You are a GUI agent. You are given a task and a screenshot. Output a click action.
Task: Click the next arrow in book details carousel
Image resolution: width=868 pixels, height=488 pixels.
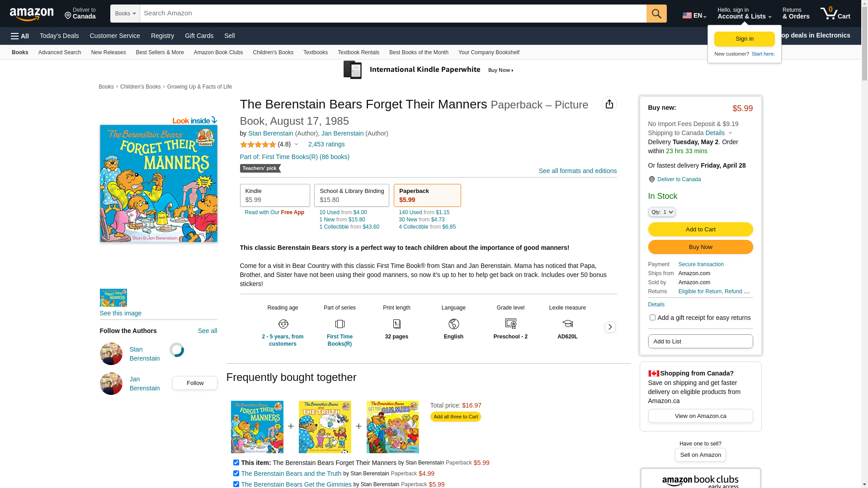click(x=610, y=327)
